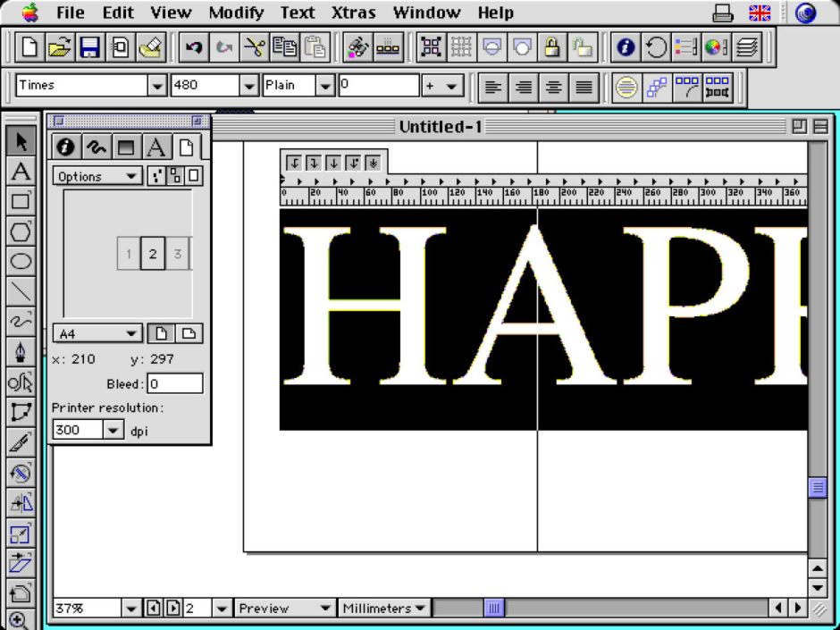Image resolution: width=840 pixels, height=630 pixels.
Task: Go to the next page button
Action: pyautogui.click(x=173, y=608)
